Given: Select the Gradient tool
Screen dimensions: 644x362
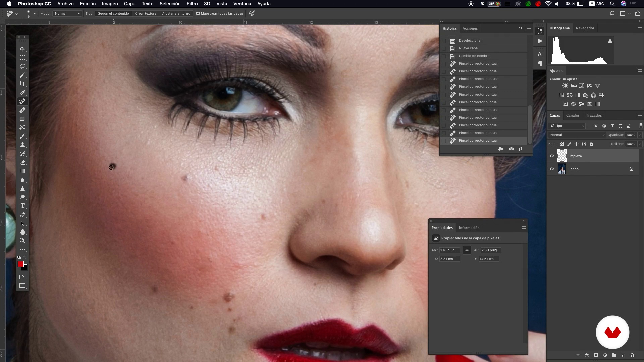Looking at the screenshot, I should coord(22,171).
